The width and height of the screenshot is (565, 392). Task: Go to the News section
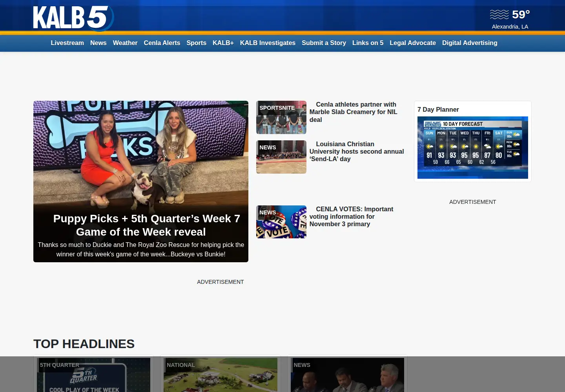(98, 43)
